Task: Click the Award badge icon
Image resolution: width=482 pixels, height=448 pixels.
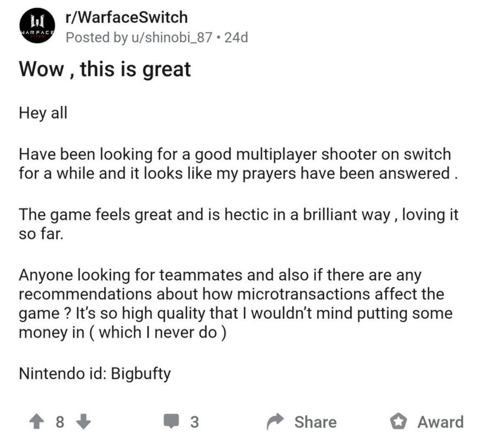Action: tap(398, 422)
